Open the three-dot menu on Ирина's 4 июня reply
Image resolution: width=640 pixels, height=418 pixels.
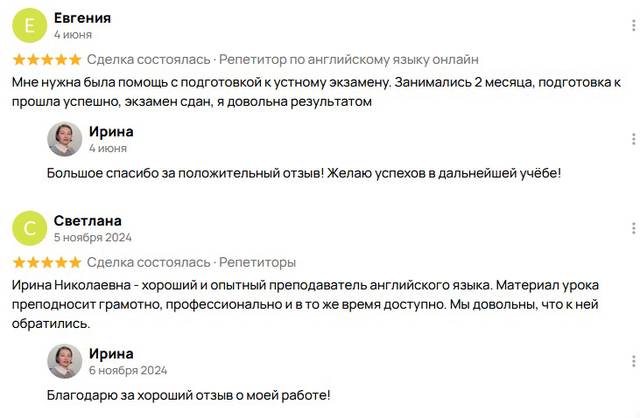pos(634,139)
